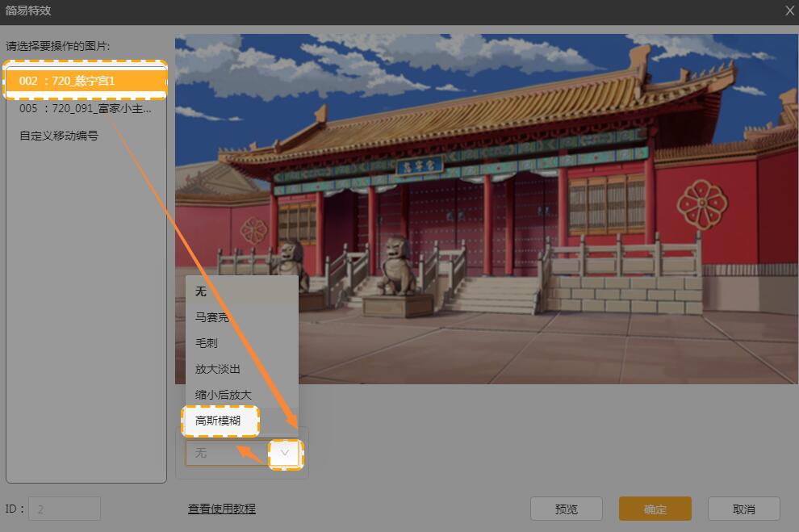Viewport: 799px width, 532px height.
Task: Click the effect combo box showing 无
Action: 226,453
